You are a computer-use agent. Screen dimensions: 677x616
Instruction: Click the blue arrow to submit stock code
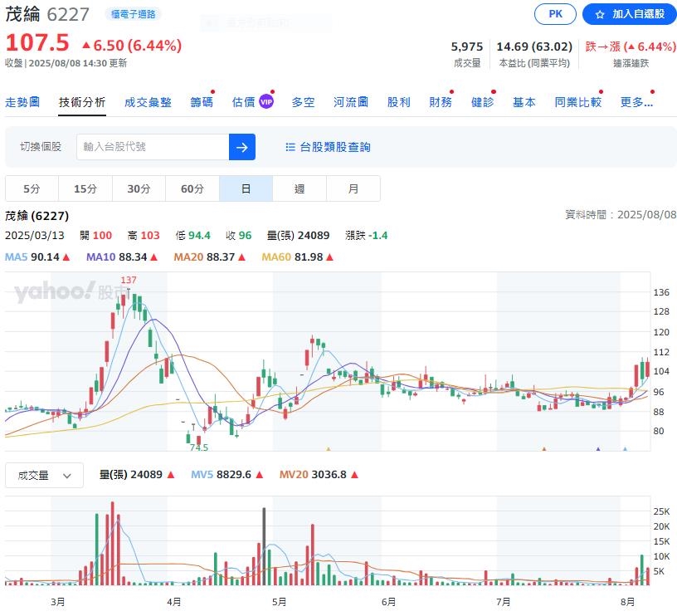[x=241, y=147]
